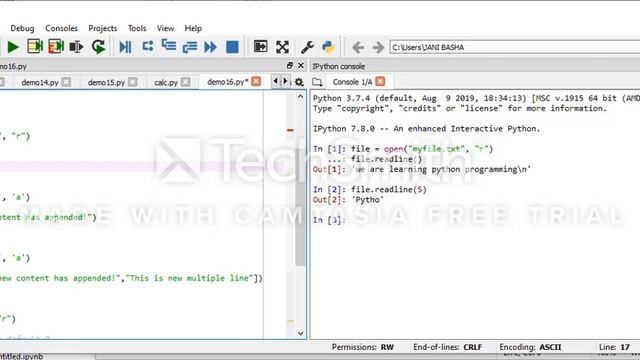The height and width of the screenshot is (360, 640).
Task: Select the Console 1/A tab
Action: pyautogui.click(x=352, y=82)
